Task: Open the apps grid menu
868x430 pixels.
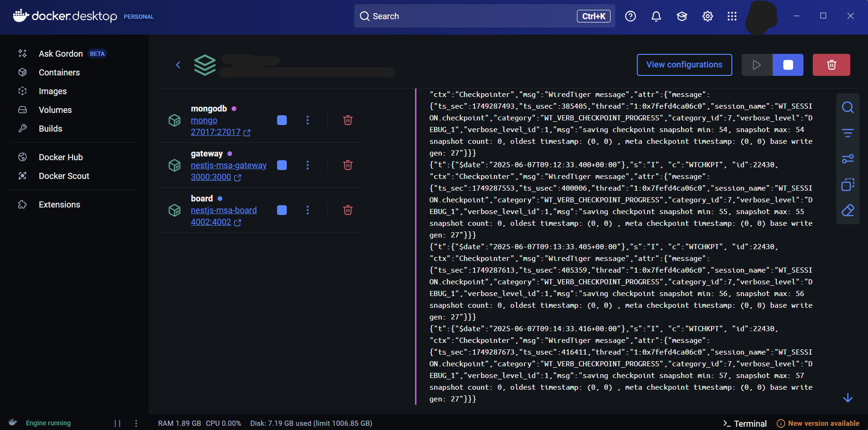Action: tap(732, 16)
